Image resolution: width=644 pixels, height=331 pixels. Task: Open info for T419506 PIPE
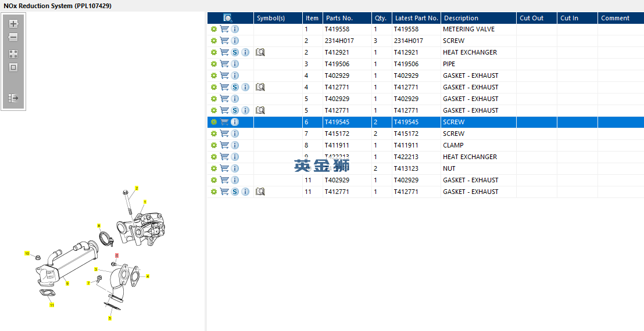pos(234,64)
